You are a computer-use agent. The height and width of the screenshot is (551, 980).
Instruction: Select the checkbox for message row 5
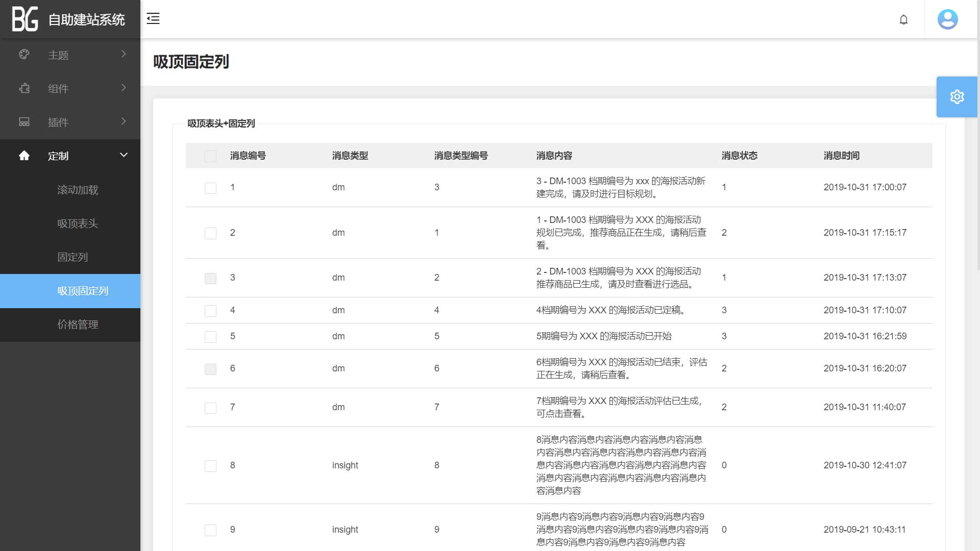tap(210, 337)
